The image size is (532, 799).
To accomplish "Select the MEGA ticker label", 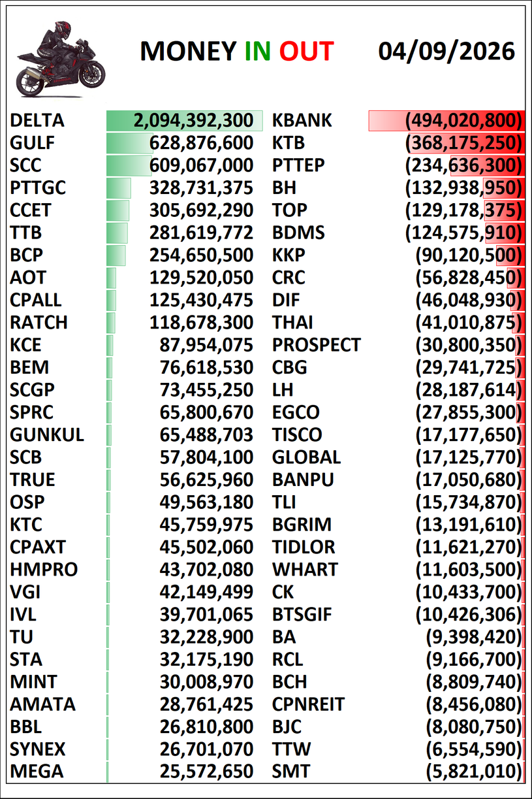I will click(37, 772).
